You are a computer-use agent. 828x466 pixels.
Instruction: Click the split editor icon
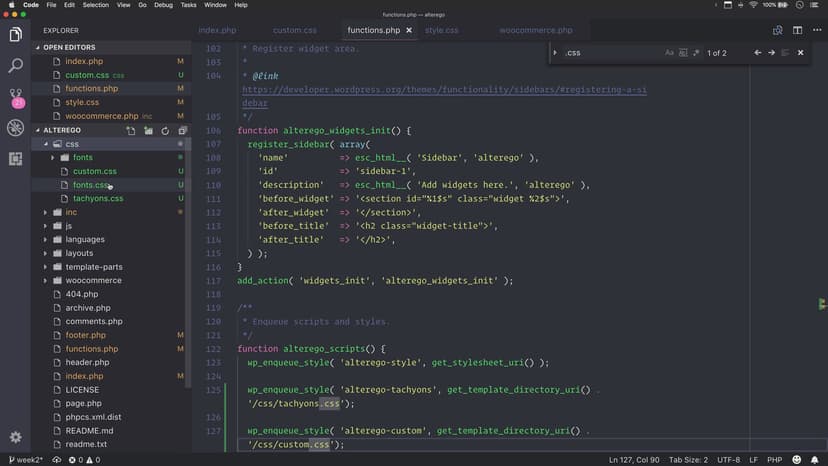point(797,30)
